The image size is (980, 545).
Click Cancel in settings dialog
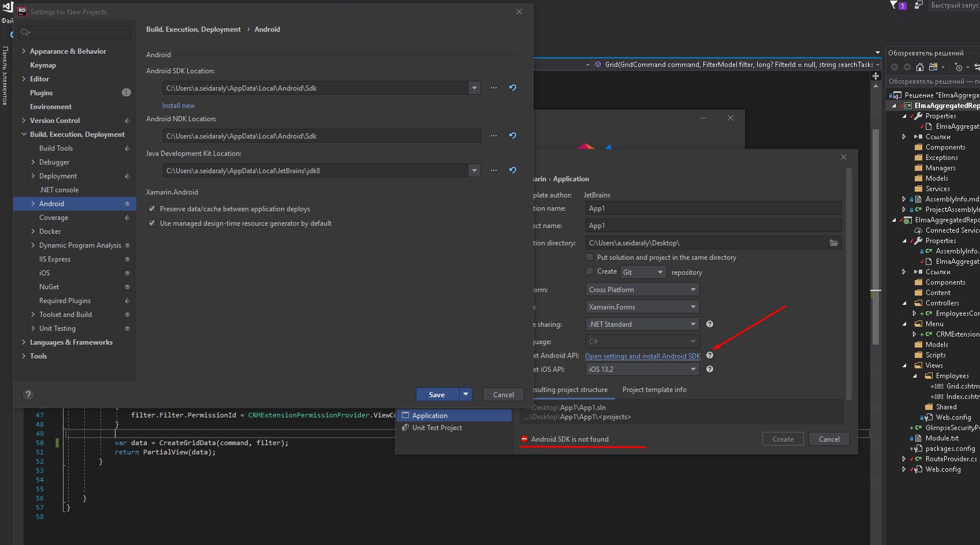click(503, 394)
